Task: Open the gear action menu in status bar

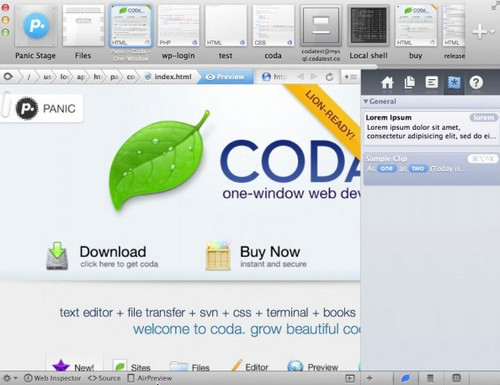Action: click(9, 378)
